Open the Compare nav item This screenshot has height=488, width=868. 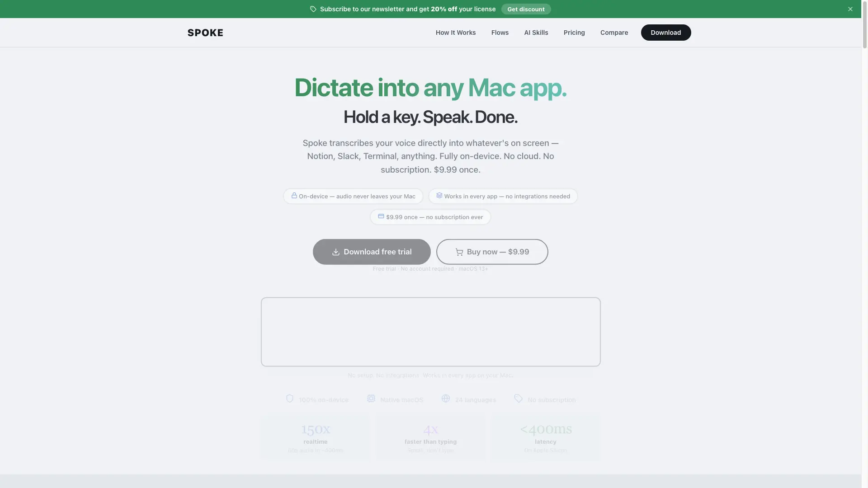tap(614, 33)
